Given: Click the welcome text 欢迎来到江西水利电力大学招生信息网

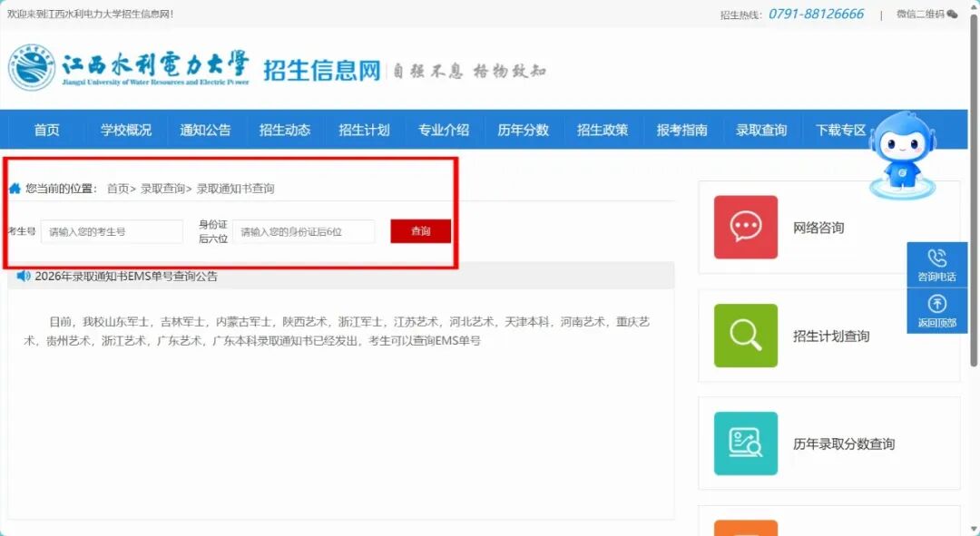Looking at the screenshot, I should point(90,14).
